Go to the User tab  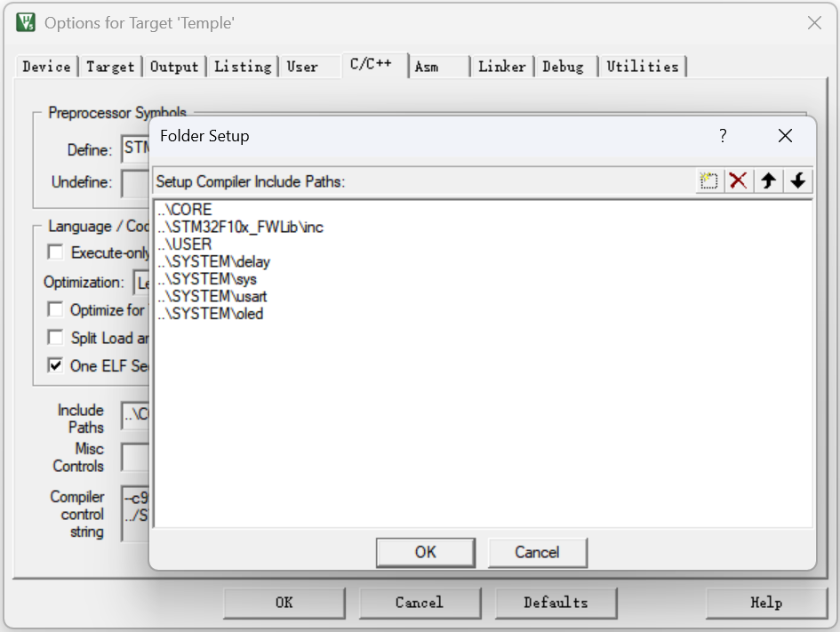pos(309,67)
